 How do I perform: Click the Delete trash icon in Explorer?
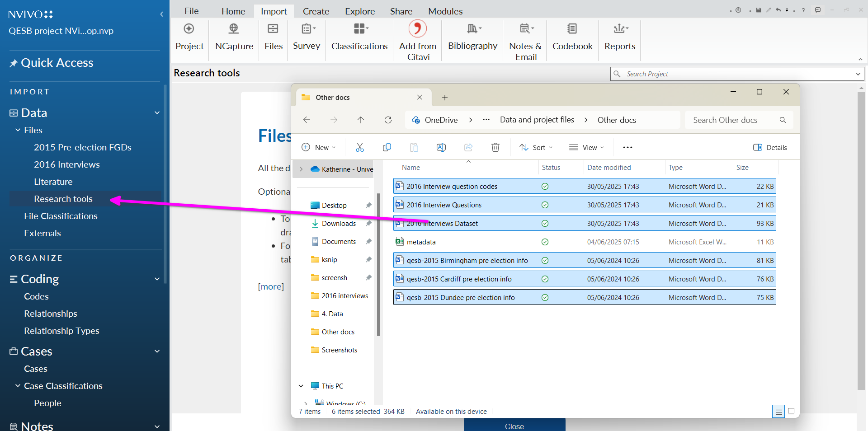tap(495, 147)
